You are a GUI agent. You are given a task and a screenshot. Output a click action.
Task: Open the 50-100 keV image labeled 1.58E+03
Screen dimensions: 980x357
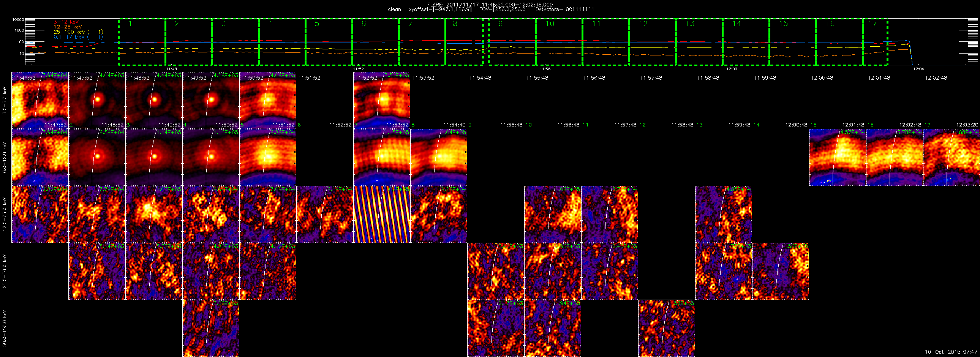pos(667,328)
